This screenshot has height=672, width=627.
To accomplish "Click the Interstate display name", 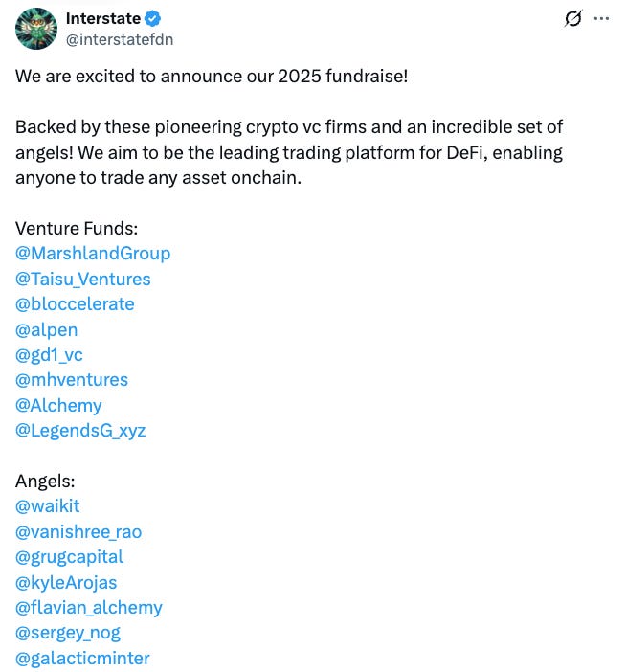I will pyautogui.click(x=103, y=18).
